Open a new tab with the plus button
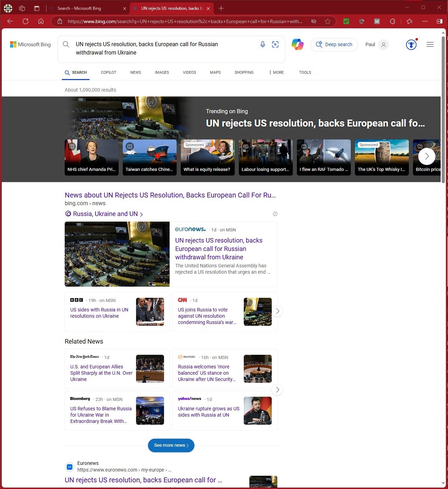Screen dimensions: 448x489 pyautogui.click(x=221, y=8)
